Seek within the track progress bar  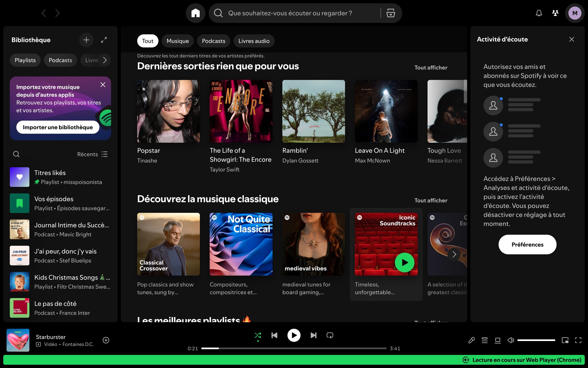294,349
